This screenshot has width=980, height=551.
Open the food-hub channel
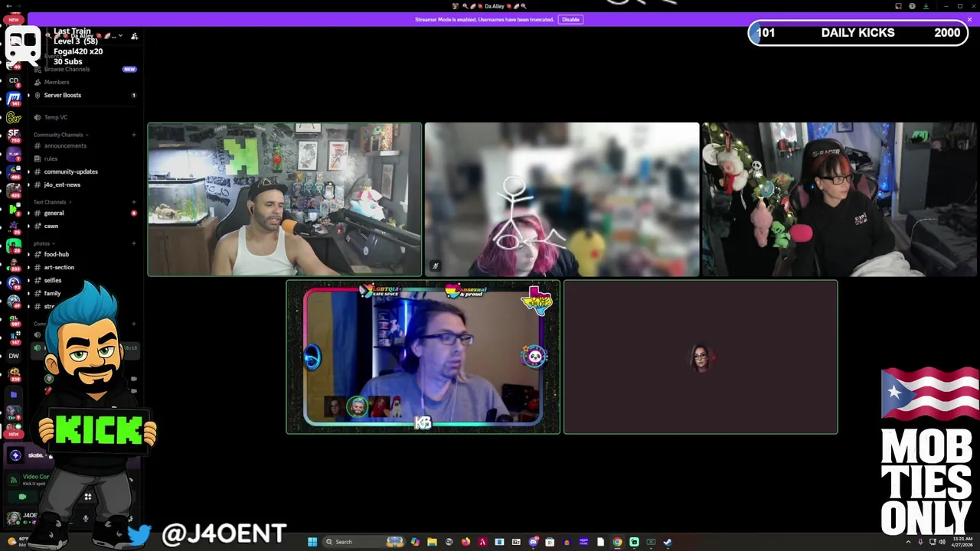click(x=84, y=254)
